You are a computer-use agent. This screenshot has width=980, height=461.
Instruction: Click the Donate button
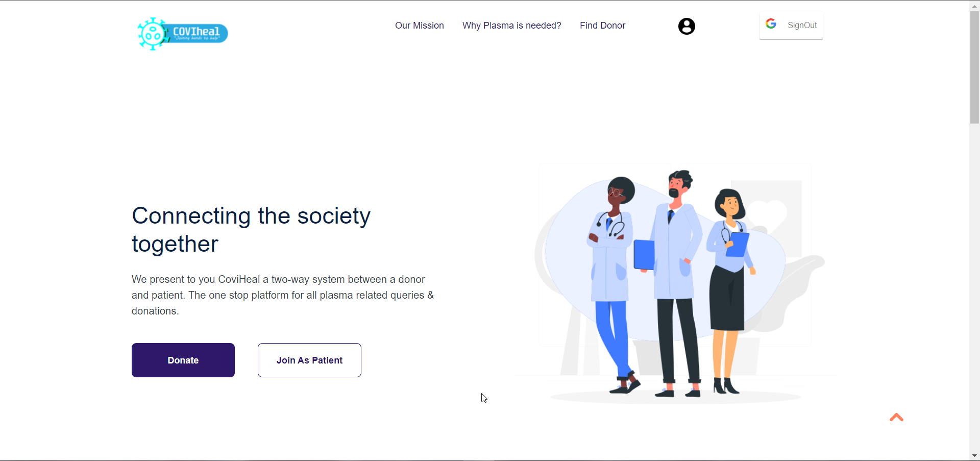pos(183,360)
